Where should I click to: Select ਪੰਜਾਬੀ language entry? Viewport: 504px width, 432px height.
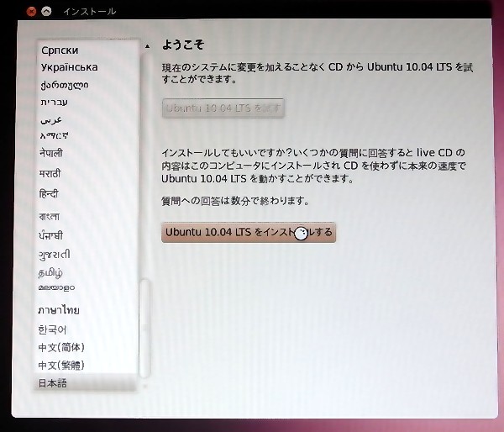click(x=50, y=235)
